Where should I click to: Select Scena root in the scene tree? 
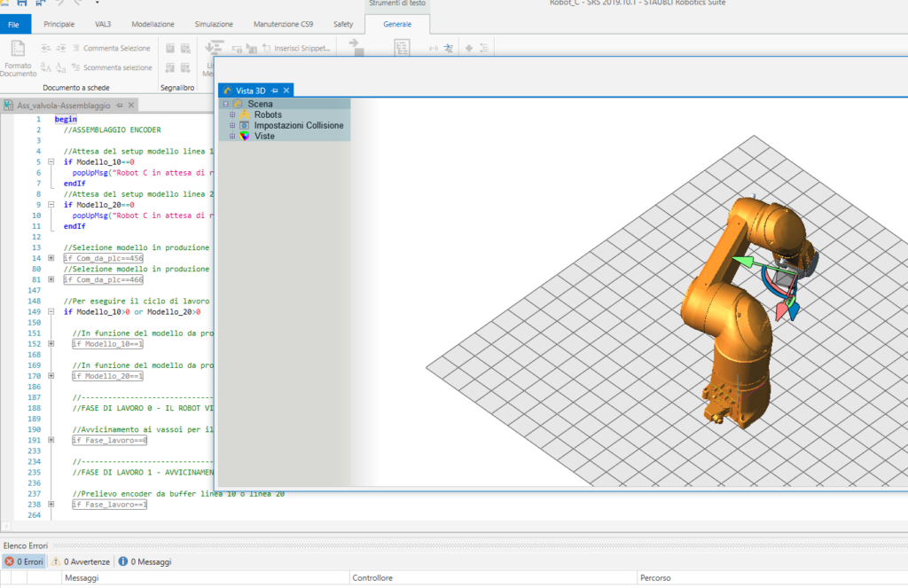(x=260, y=105)
